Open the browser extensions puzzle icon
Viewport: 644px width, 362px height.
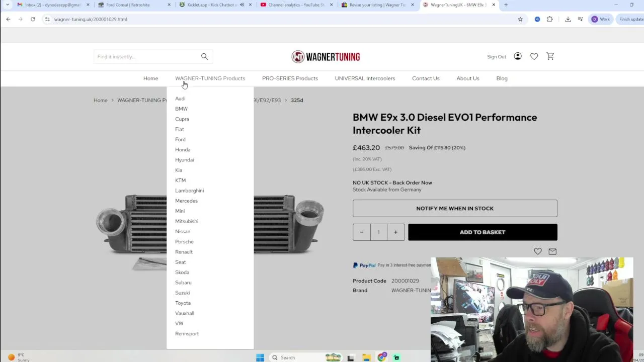point(550,19)
